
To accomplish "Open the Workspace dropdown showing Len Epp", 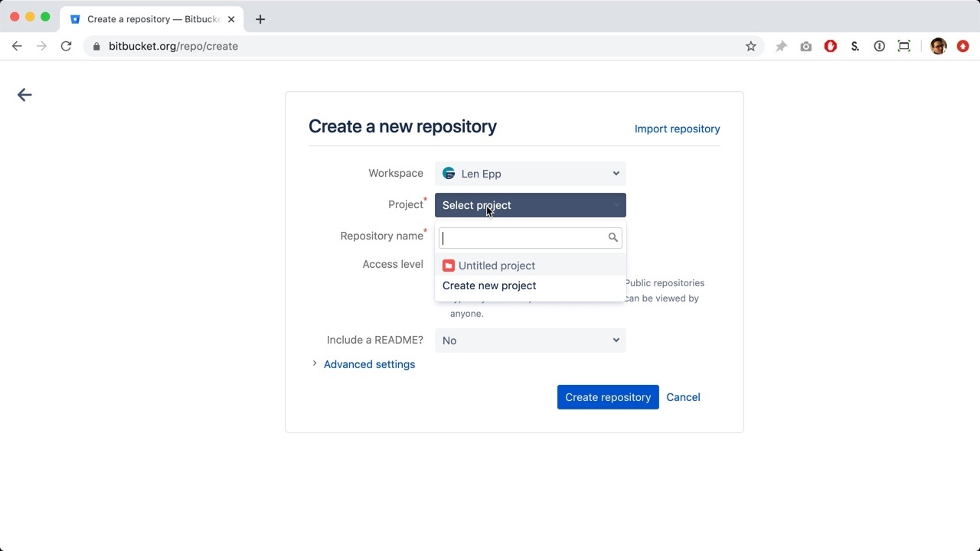I will pos(530,174).
